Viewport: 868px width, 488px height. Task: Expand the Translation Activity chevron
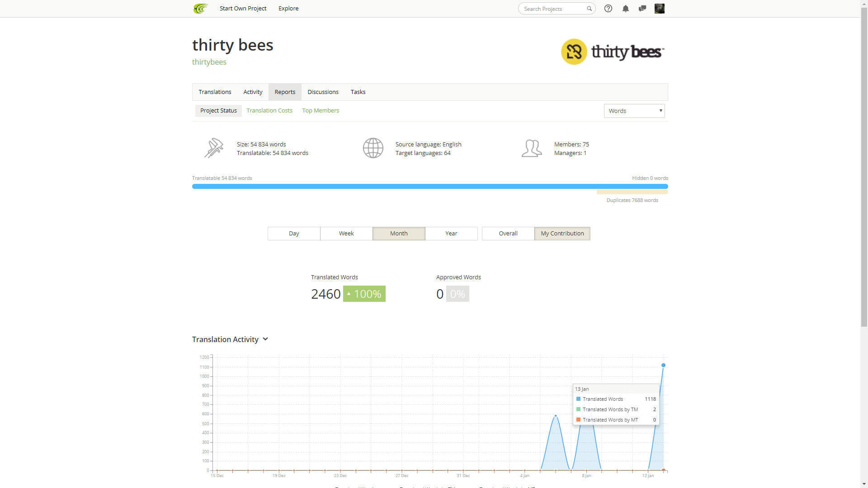(265, 339)
